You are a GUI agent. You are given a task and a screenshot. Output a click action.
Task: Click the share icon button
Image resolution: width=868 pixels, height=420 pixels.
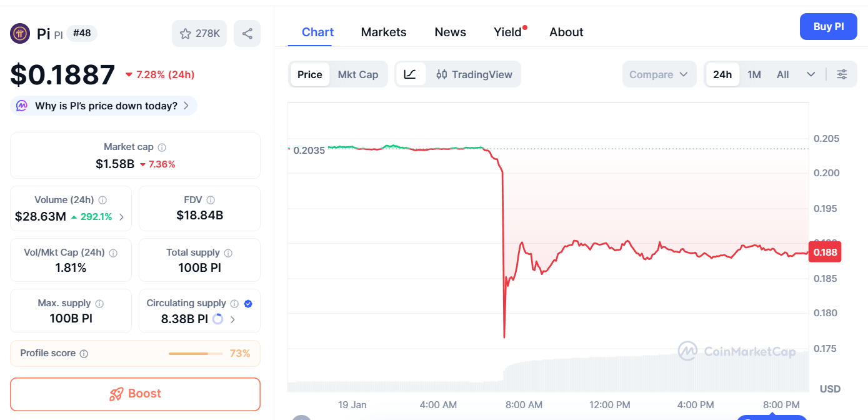(247, 34)
